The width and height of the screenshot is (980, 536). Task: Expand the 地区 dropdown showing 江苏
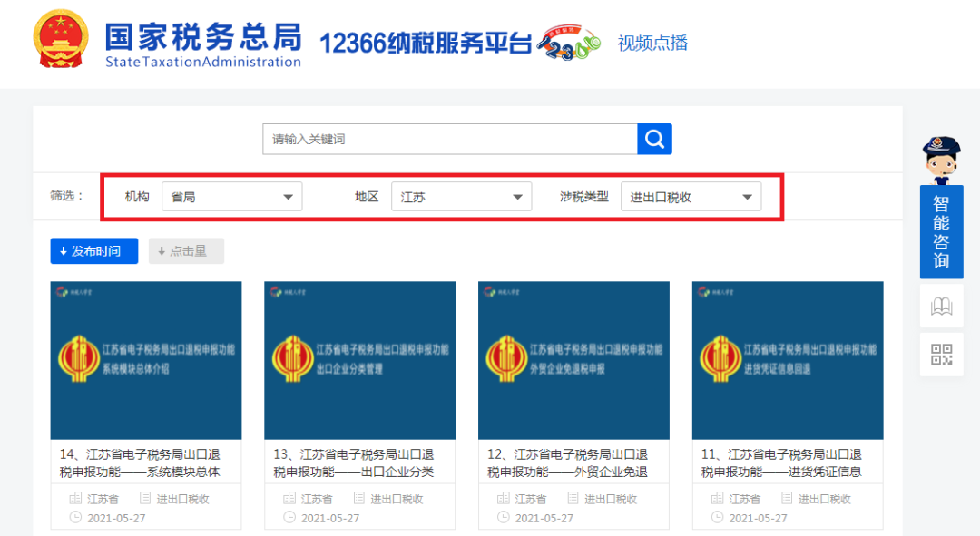coord(461,197)
